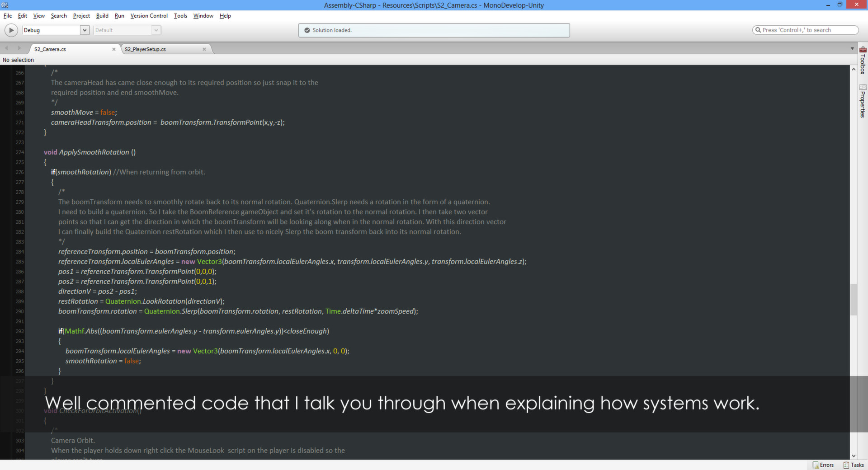The image size is (868, 470).
Task: Click the search box 'Press Control+, to search'
Action: coord(805,30)
